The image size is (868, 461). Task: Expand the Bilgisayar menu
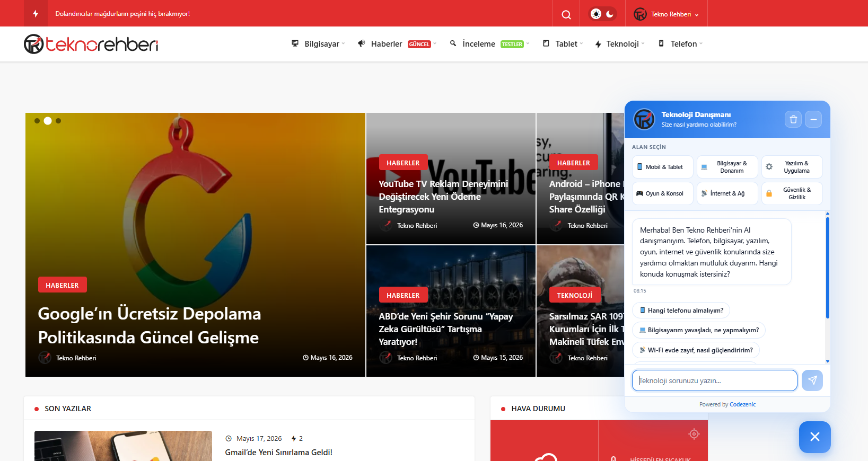(x=318, y=44)
